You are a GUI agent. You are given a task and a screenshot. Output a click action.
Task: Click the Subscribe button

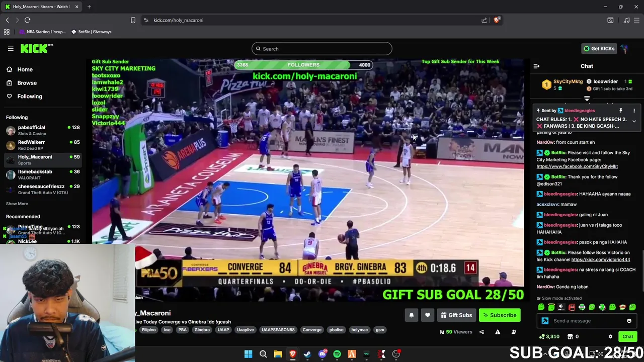point(500,315)
